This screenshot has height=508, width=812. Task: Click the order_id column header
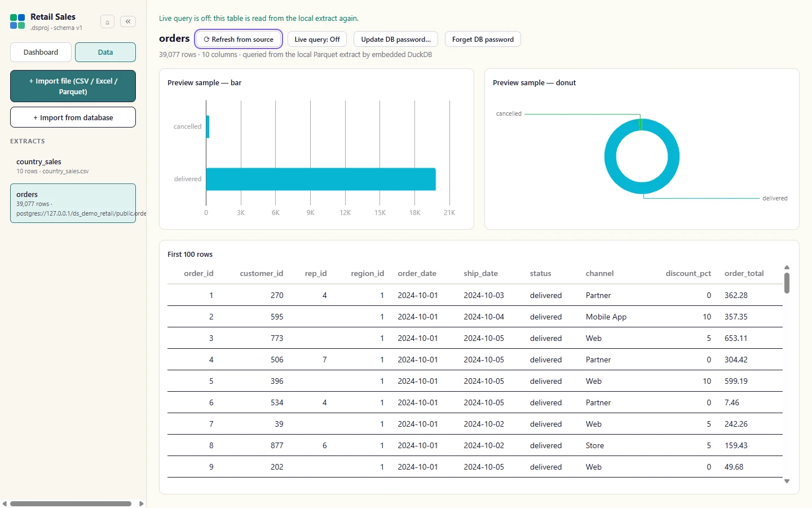pyautogui.click(x=198, y=273)
